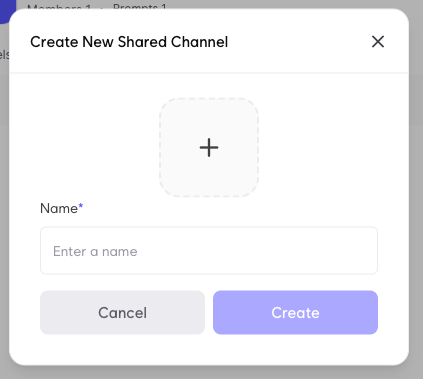Click the plus icon to add channel image

[209, 147]
